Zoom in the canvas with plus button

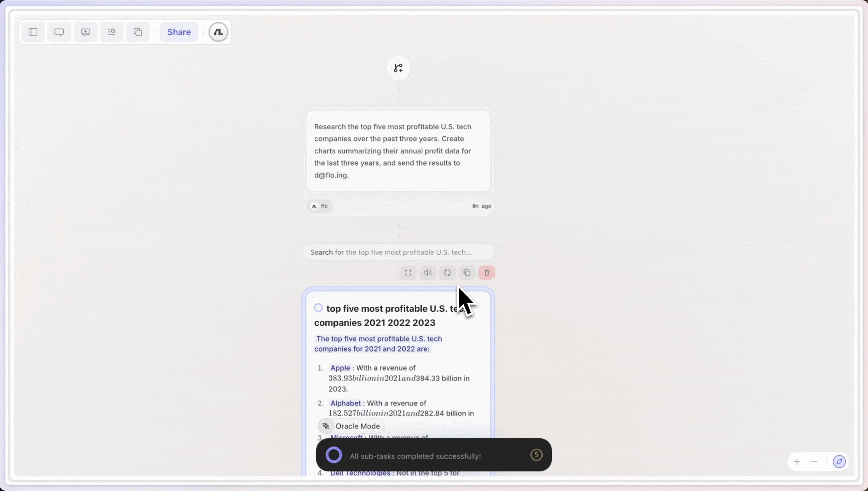tap(797, 462)
